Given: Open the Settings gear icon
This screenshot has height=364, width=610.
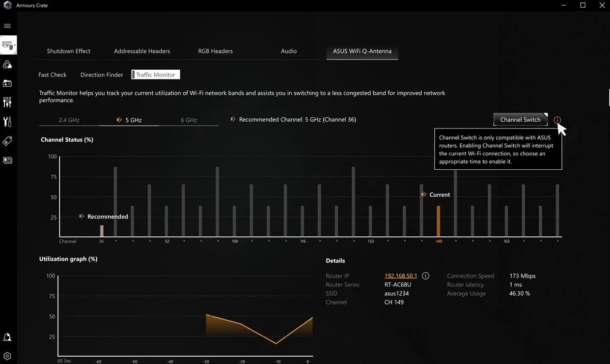Looking at the screenshot, I should [x=7, y=356].
